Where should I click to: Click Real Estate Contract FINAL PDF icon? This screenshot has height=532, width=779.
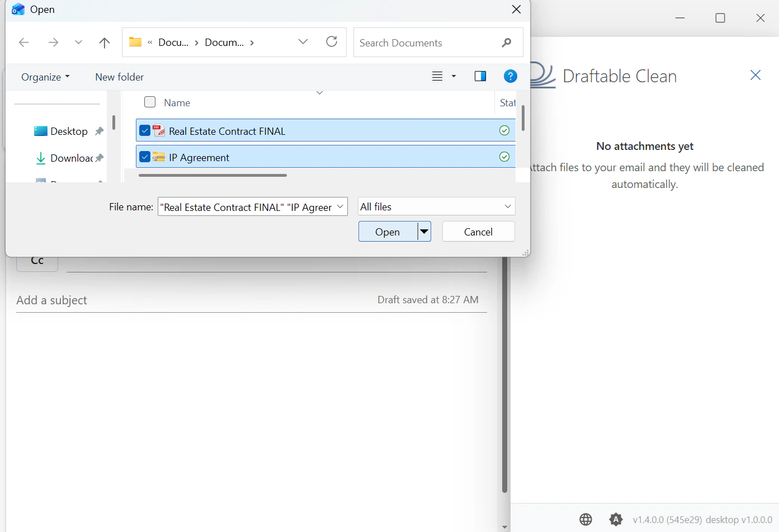tap(159, 130)
